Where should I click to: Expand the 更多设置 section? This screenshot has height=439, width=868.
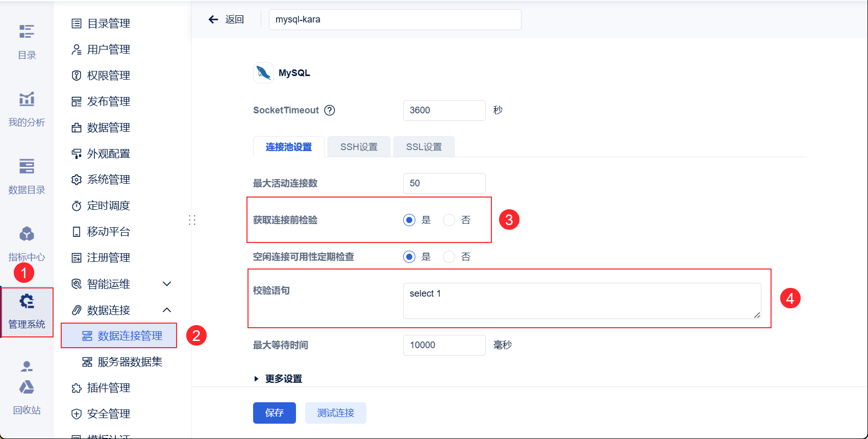278,379
